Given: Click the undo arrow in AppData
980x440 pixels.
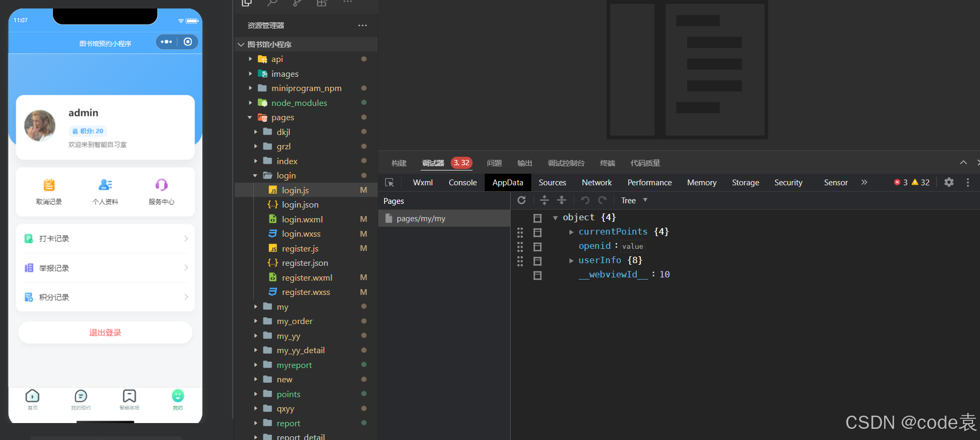Looking at the screenshot, I should click(x=585, y=200).
